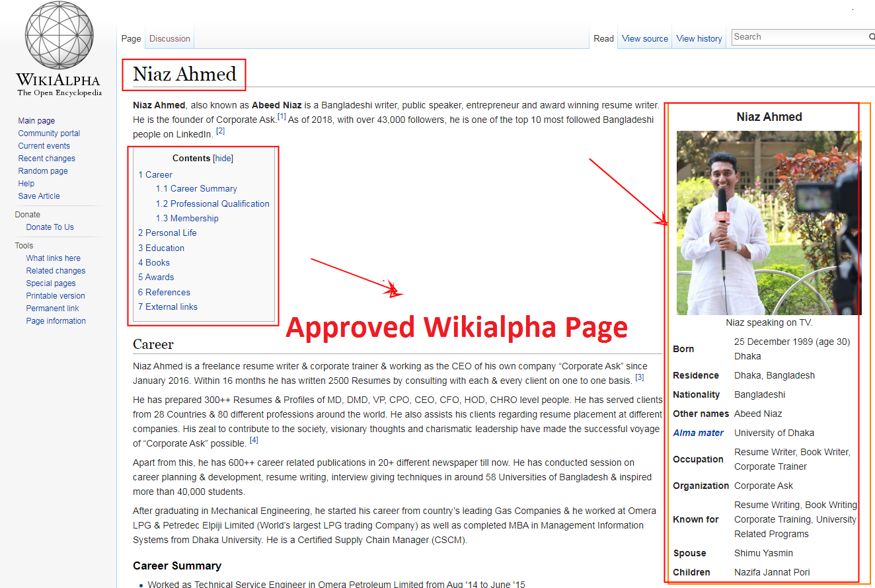Select 'Nazifa Jannat Pori' children value
The height and width of the screenshot is (588, 875).
click(x=772, y=573)
